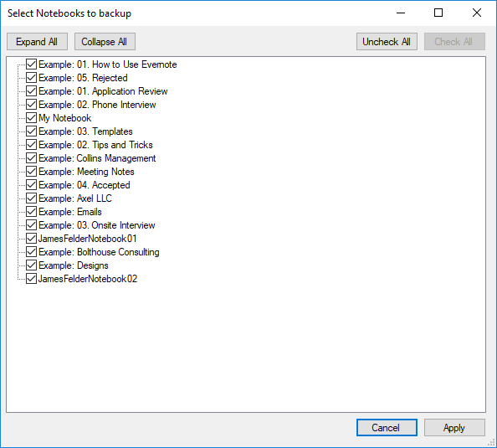Toggle the JamesFelderNotebook01 checkbox
The width and height of the screenshot is (497, 448).
(31, 239)
